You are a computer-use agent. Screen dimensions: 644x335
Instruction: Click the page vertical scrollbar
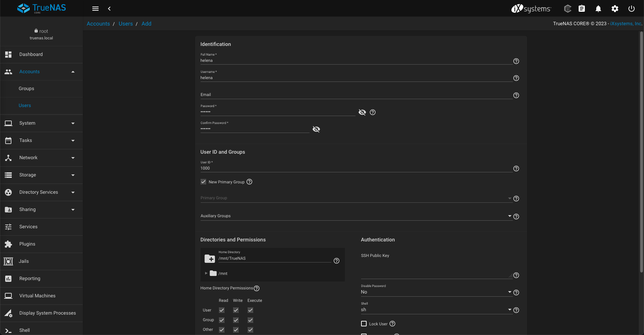(x=641, y=152)
